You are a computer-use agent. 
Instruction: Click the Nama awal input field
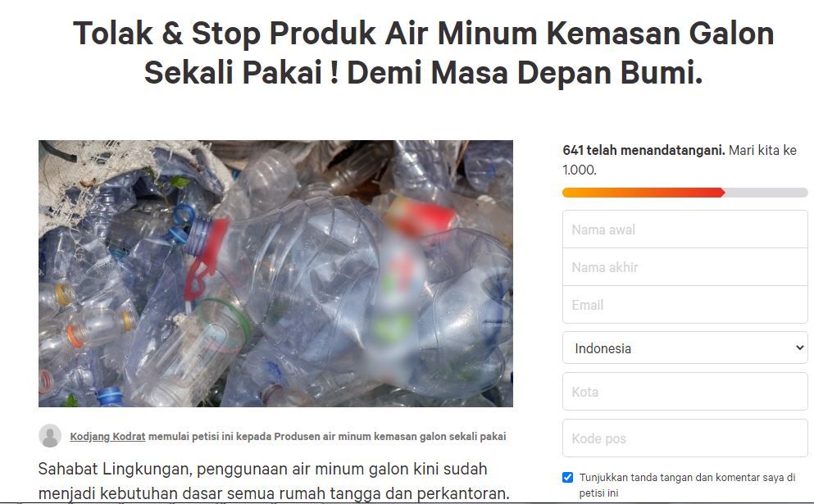point(684,229)
